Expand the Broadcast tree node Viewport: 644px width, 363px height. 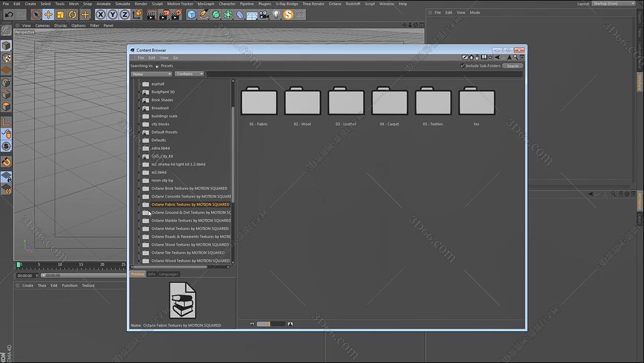(x=139, y=108)
